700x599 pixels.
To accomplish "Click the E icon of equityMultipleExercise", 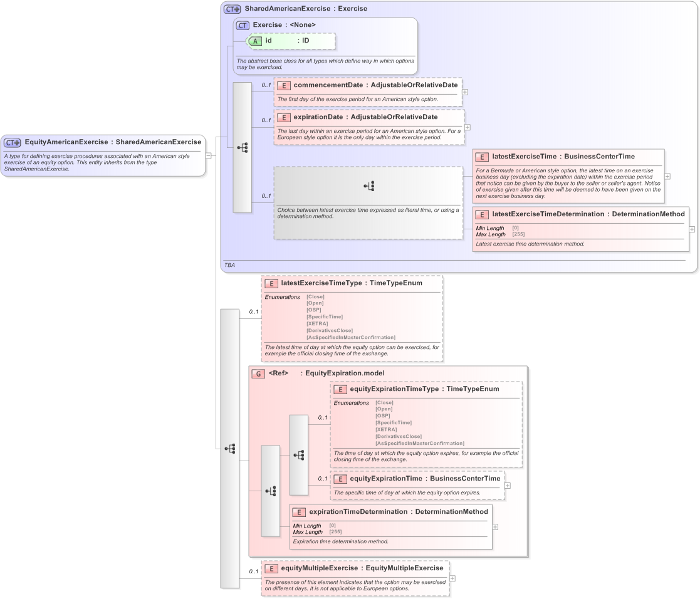I will click(271, 569).
